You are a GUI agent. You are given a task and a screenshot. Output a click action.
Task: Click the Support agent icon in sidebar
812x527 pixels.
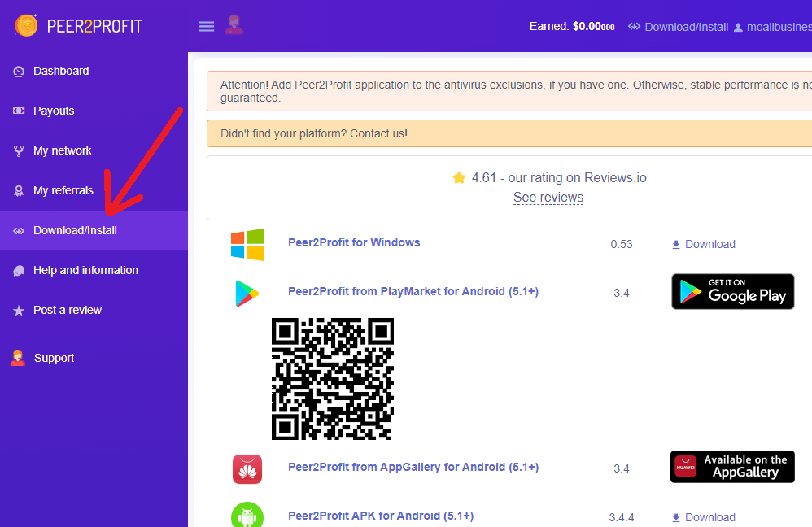18,358
